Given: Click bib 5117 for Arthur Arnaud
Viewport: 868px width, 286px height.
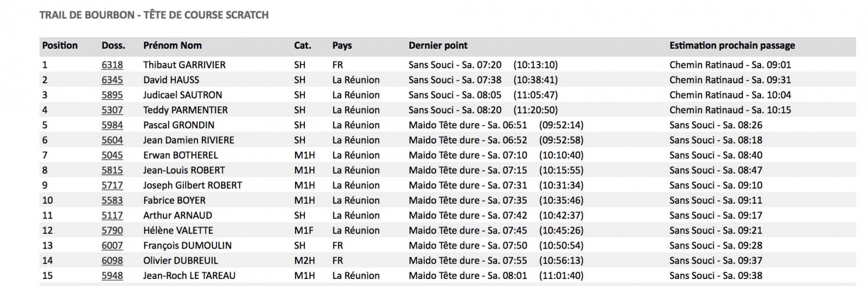Looking at the screenshot, I should pyautogui.click(x=112, y=216).
